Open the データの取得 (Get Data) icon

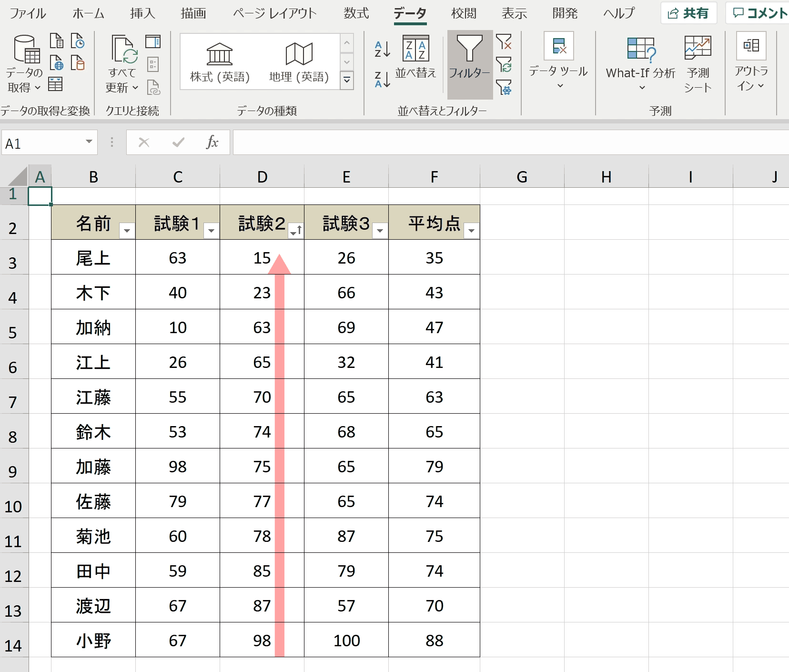coord(26,49)
